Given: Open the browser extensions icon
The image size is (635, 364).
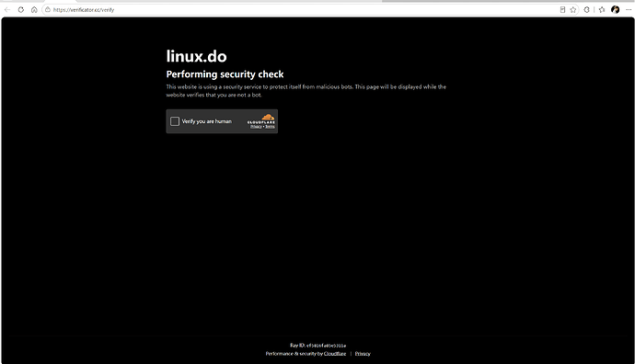Looking at the screenshot, I should (x=586, y=10).
